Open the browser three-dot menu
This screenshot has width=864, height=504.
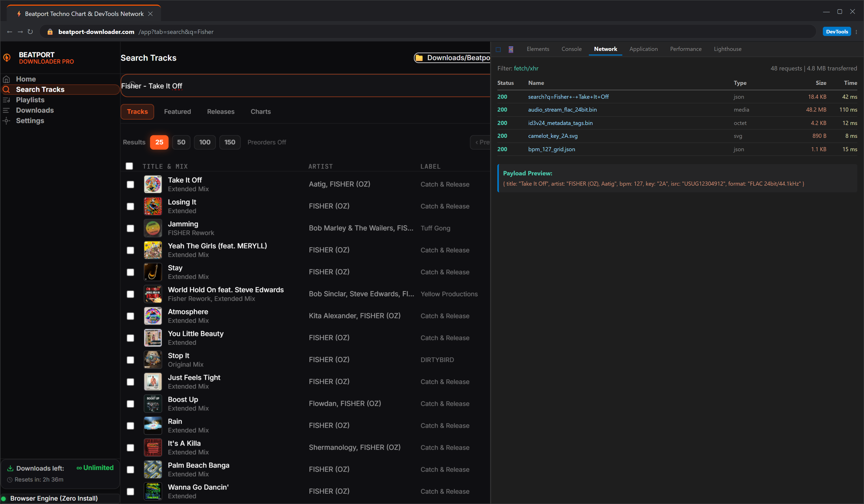[857, 32]
